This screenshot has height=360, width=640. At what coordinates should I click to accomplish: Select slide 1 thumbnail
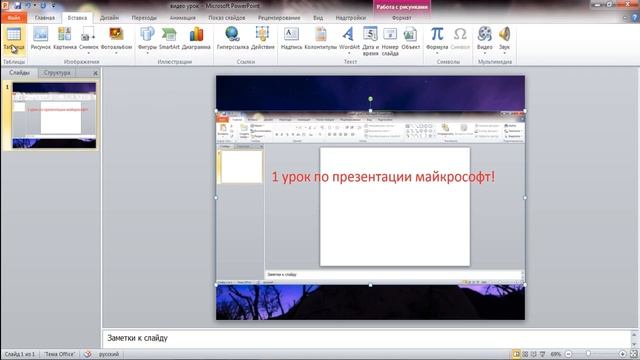[54, 115]
